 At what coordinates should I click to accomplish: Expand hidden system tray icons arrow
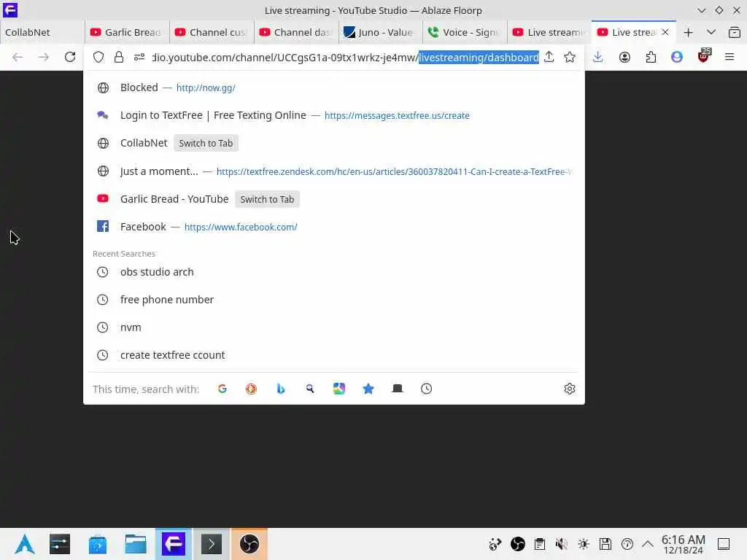(x=648, y=544)
